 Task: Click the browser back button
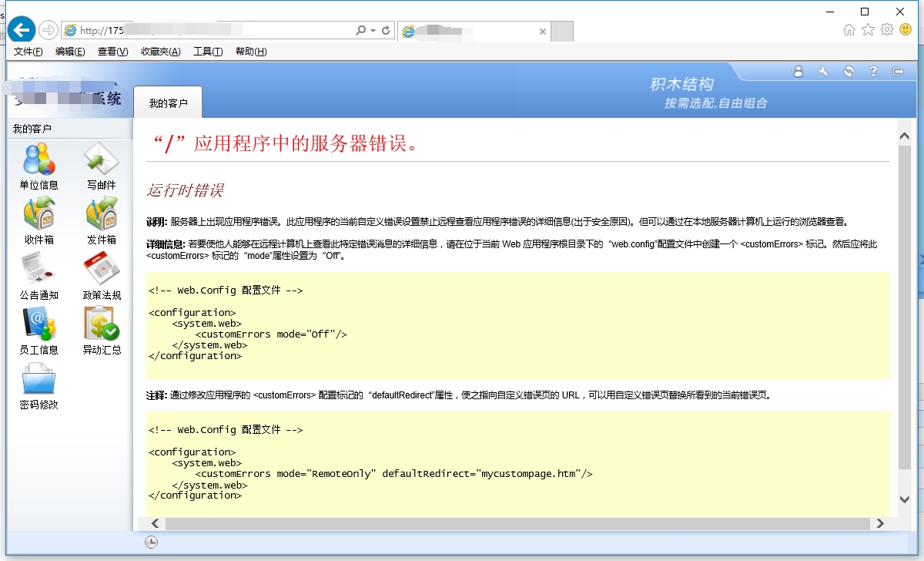click(x=22, y=30)
